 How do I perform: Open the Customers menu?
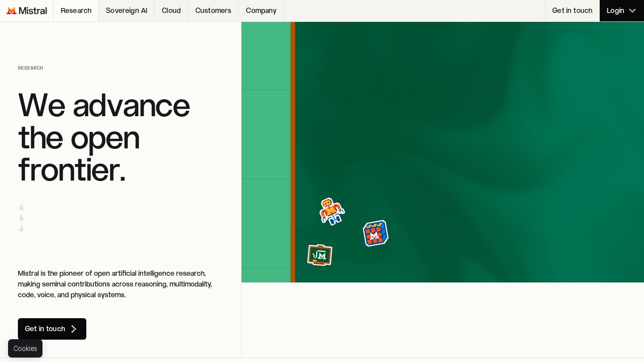pos(213,11)
